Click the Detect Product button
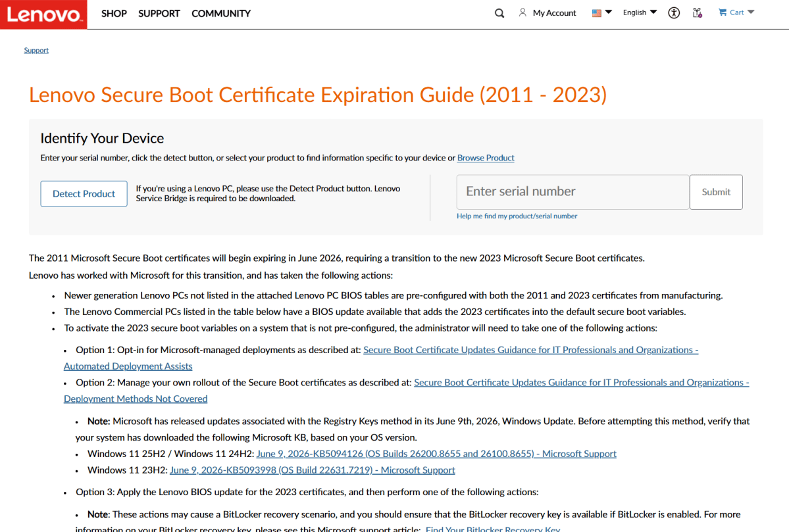The width and height of the screenshot is (789, 532). click(x=84, y=193)
